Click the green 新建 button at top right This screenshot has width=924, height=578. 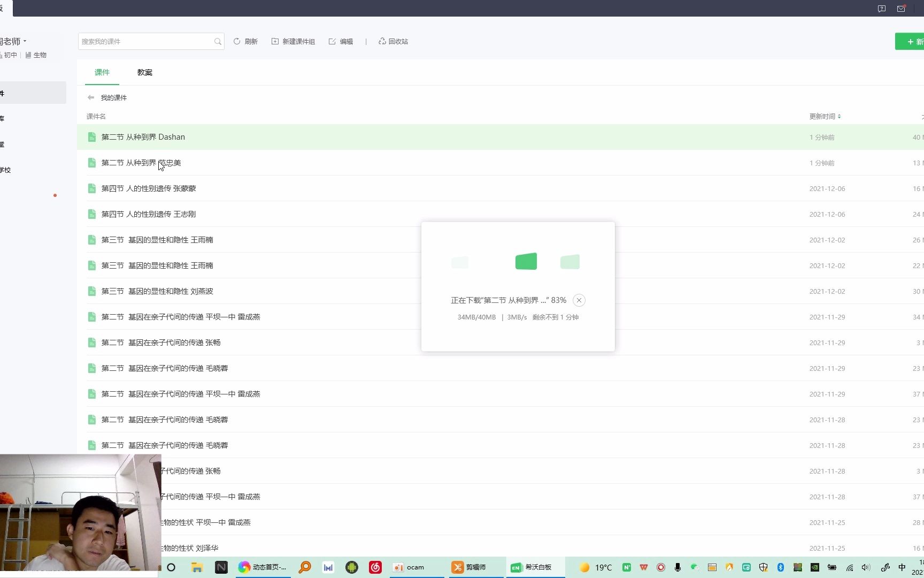(x=912, y=41)
